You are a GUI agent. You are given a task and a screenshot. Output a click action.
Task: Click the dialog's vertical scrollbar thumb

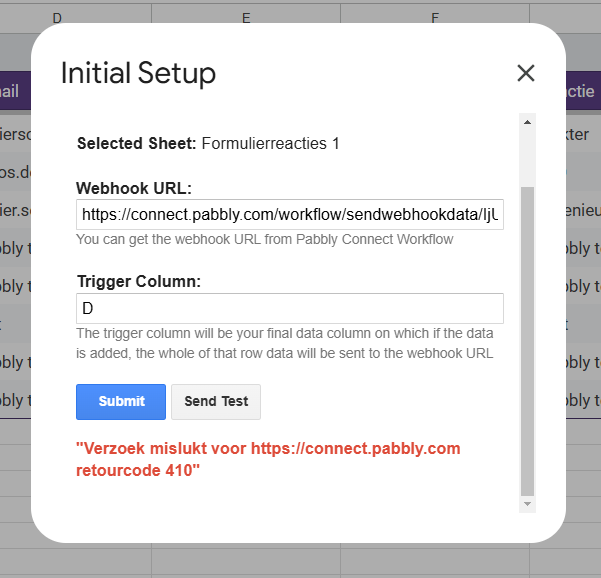pos(527,341)
